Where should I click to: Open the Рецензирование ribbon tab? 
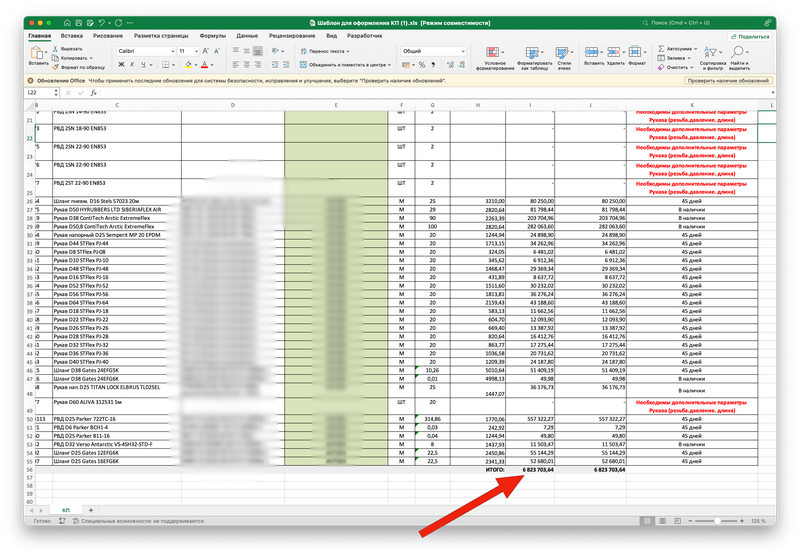[x=292, y=36]
